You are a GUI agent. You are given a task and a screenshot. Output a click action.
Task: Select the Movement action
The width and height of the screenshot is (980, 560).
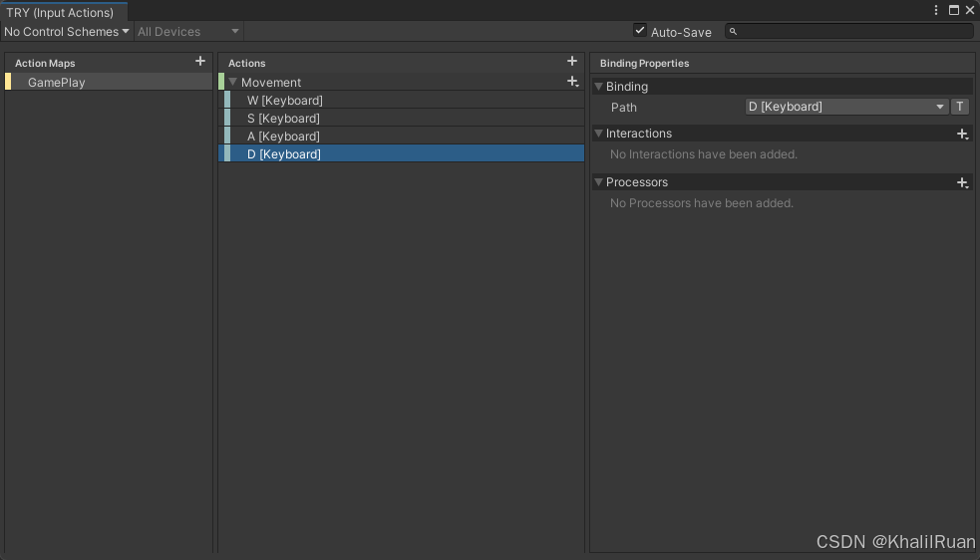click(x=401, y=82)
